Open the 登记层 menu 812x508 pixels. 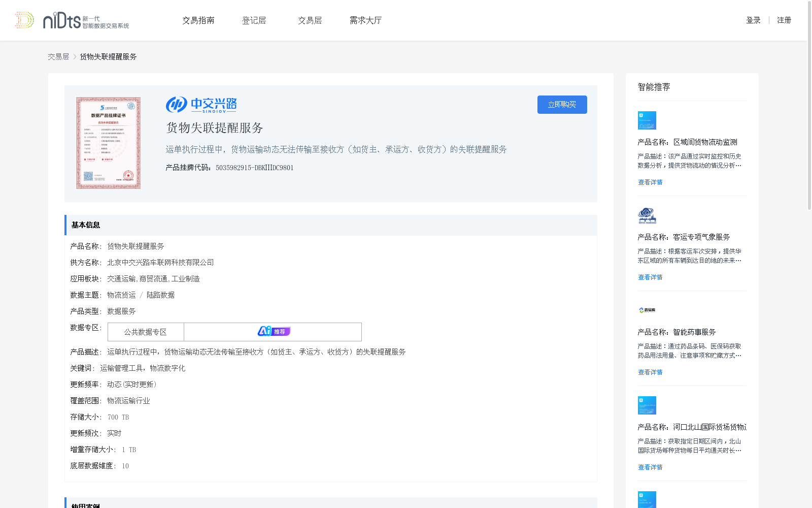(x=254, y=20)
